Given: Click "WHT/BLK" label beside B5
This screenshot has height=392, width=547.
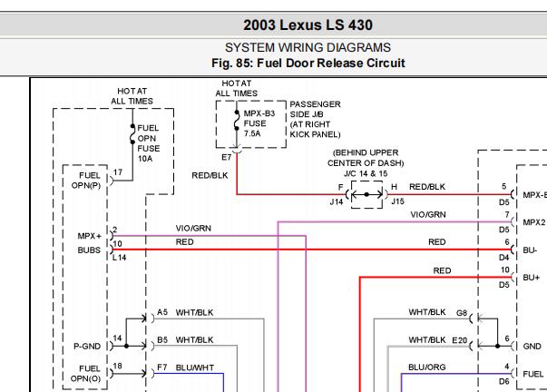Looking at the screenshot, I should [194, 340].
